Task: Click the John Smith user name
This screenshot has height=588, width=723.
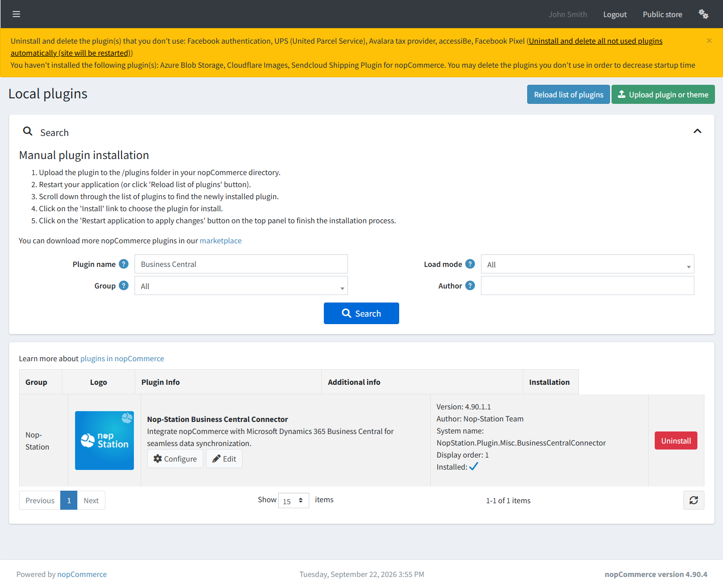Action: click(567, 15)
